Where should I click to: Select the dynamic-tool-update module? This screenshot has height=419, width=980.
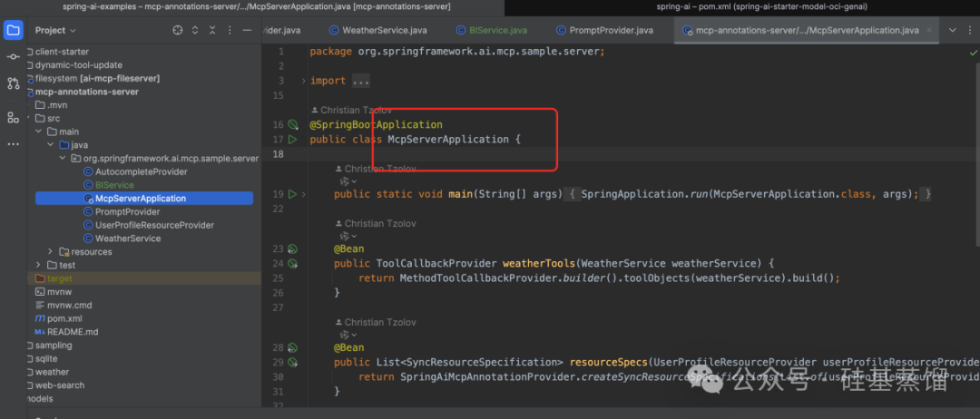click(x=79, y=65)
